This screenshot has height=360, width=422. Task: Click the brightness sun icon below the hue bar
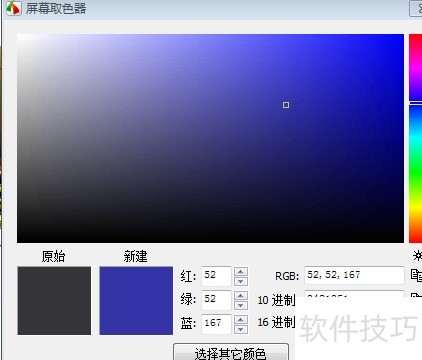pyautogui.click(x=417, y=256)
